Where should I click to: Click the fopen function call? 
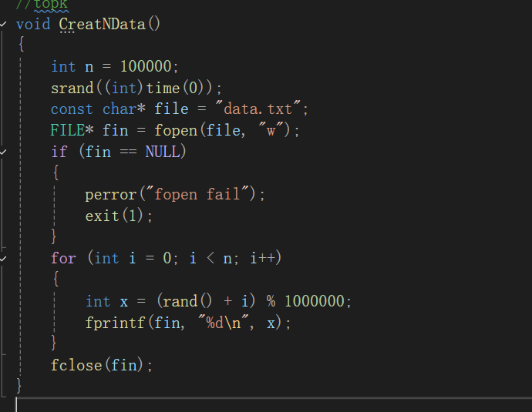176,130
